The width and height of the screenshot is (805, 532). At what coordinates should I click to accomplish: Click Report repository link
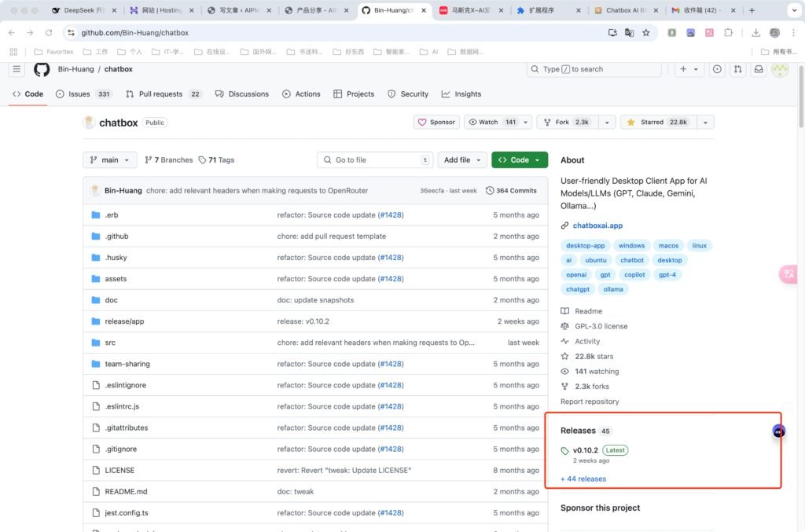pos(590,402)
